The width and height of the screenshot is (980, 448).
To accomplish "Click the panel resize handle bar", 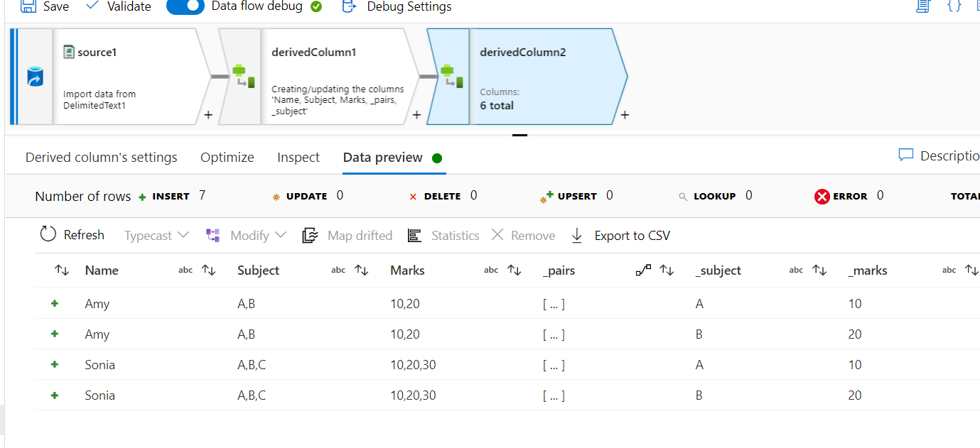I will pyautogui.click(x=519, y=134).
